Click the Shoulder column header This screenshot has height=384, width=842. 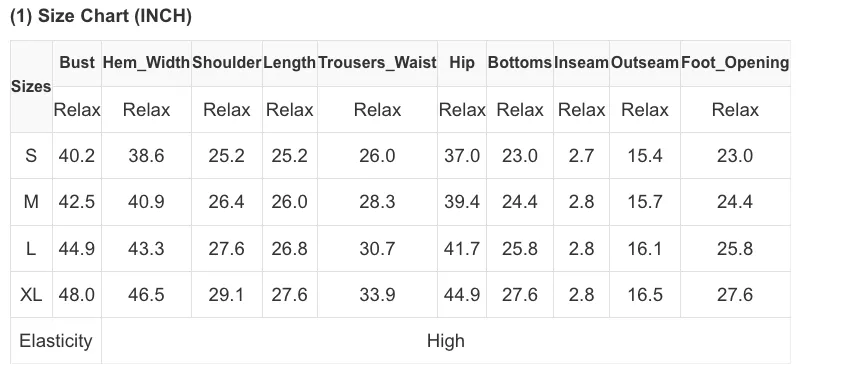(227, 63)
